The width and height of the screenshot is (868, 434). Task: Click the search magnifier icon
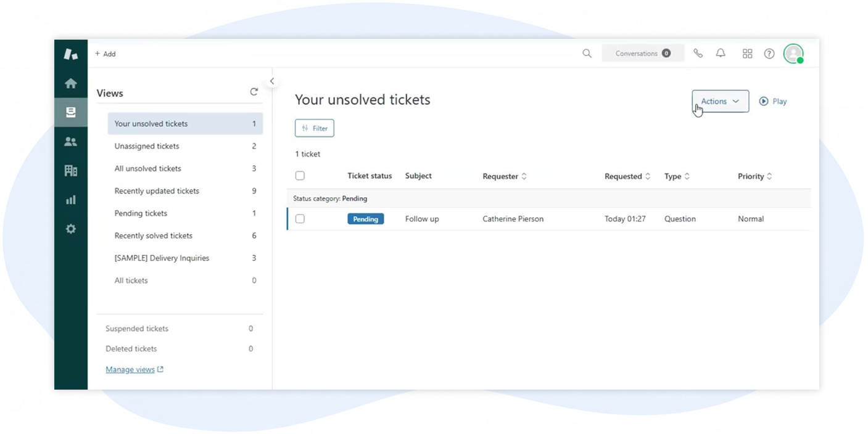click(587, 54)
